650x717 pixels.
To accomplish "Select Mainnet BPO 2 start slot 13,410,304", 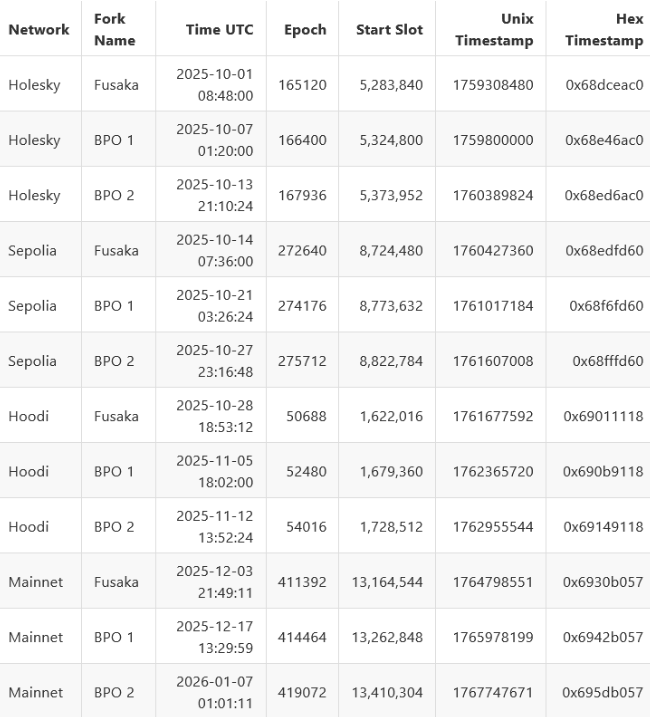I will point(387,692).
